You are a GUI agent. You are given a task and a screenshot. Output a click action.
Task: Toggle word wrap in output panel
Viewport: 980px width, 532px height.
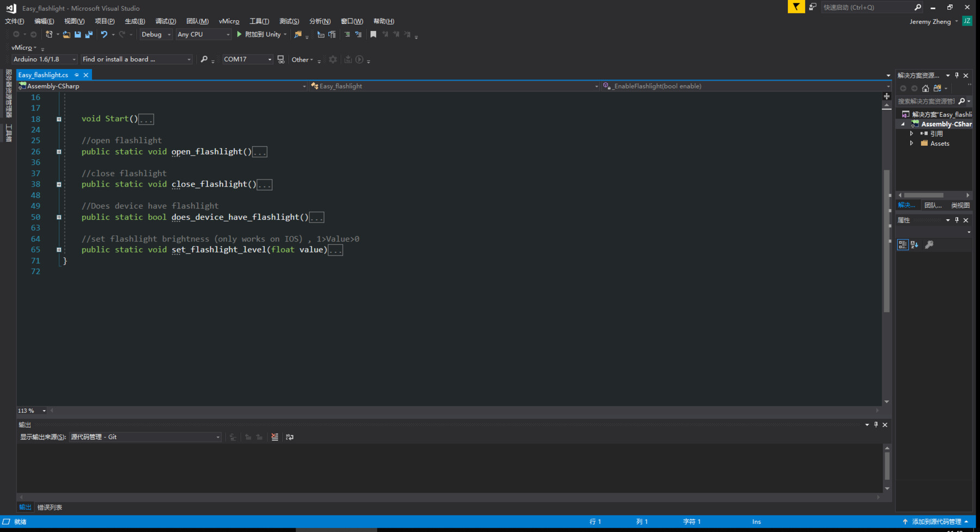[x=290, y=437]
